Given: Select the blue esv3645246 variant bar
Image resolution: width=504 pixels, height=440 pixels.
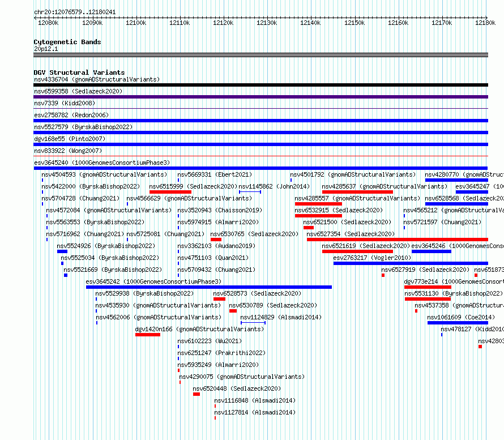Looking at the screenshot, I should pos(432,251).
